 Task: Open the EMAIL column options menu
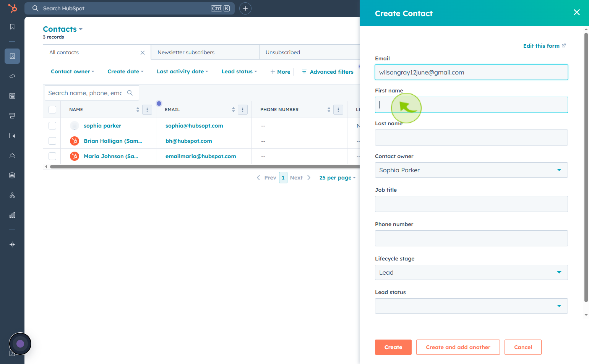[243, 110]
